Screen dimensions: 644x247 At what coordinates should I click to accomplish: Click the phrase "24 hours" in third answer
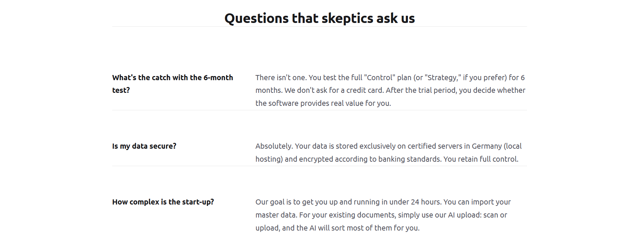pos(425,202)
